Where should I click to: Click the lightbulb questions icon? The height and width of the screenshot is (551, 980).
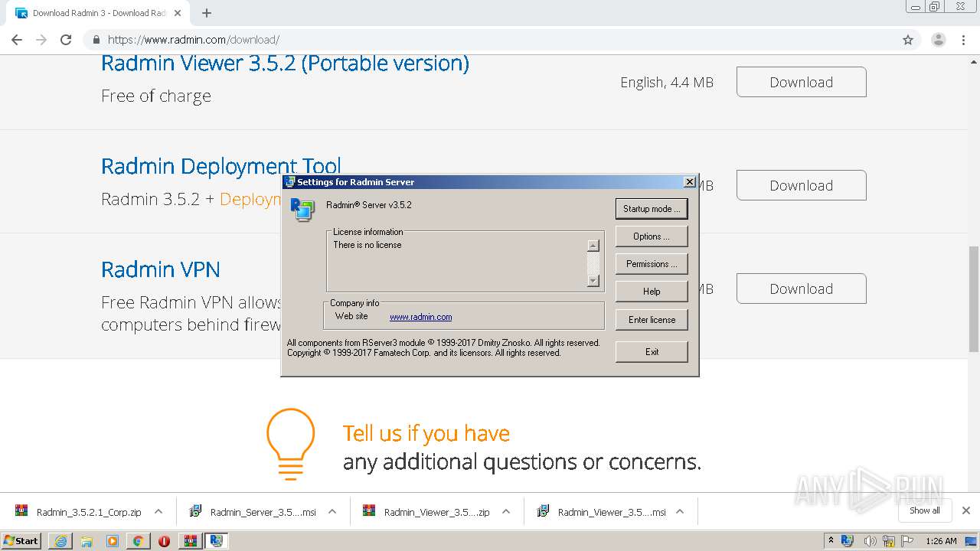pyautogui.click(x=291, y=444)
